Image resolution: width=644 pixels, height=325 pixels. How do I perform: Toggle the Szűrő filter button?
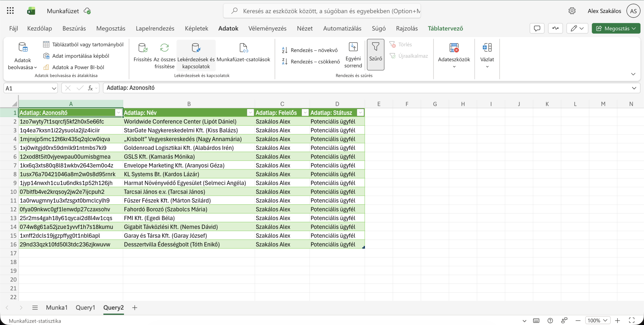[375, 54]
